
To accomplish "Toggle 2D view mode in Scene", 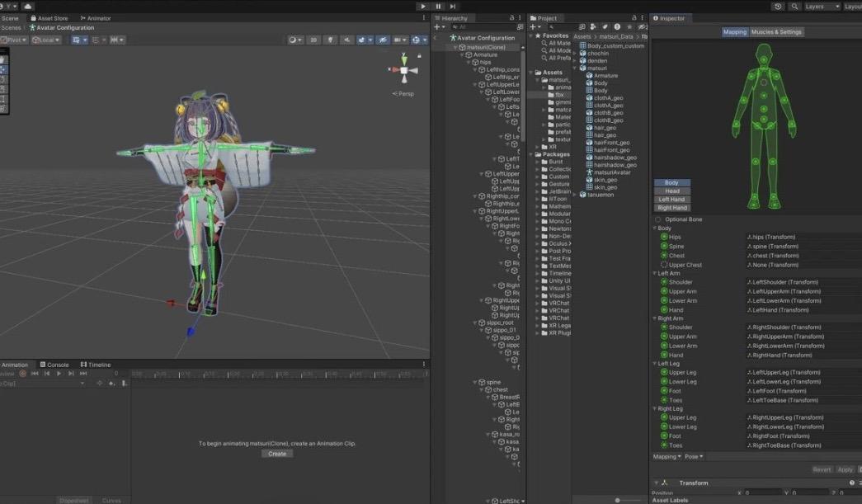I will click(313, 40).
